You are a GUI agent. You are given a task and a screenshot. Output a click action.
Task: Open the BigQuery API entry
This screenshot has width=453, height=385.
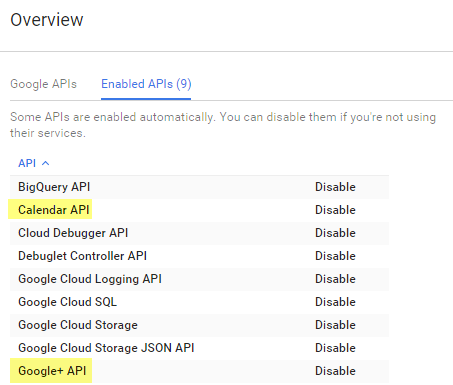[54, 187]
